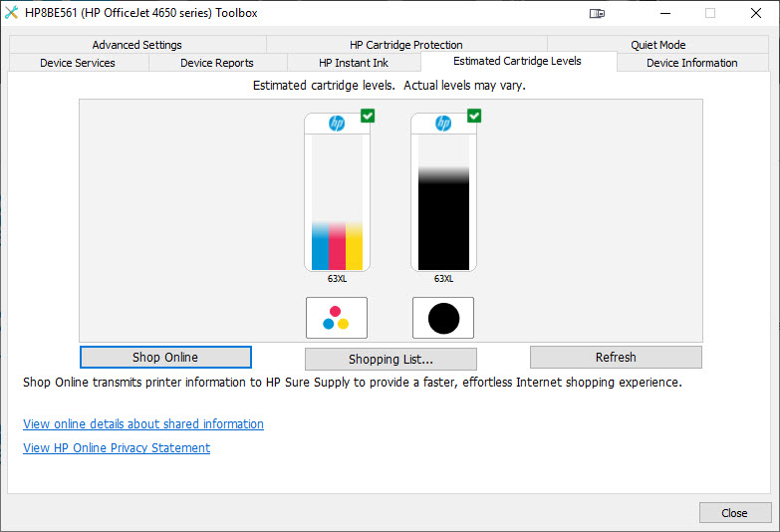Switch to Device Information tab
This screenshot has width=780, height=532.
coord(692,63)
